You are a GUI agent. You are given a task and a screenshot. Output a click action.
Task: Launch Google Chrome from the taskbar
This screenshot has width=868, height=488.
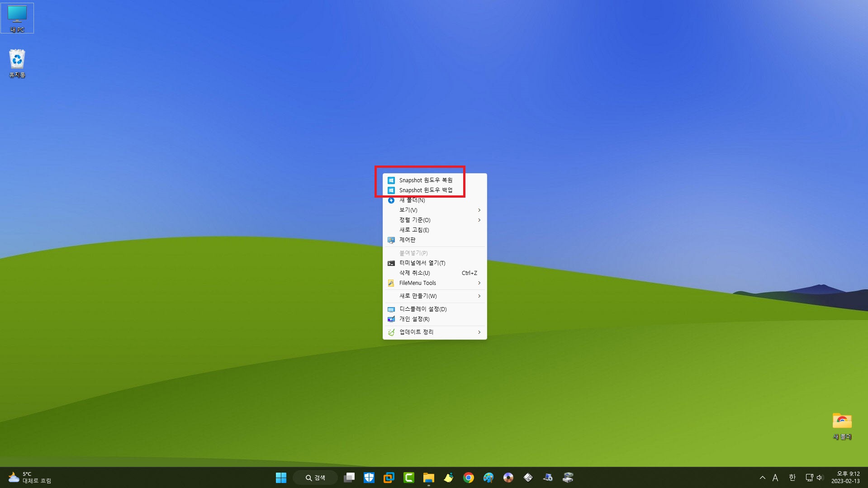tap(469, 478)
